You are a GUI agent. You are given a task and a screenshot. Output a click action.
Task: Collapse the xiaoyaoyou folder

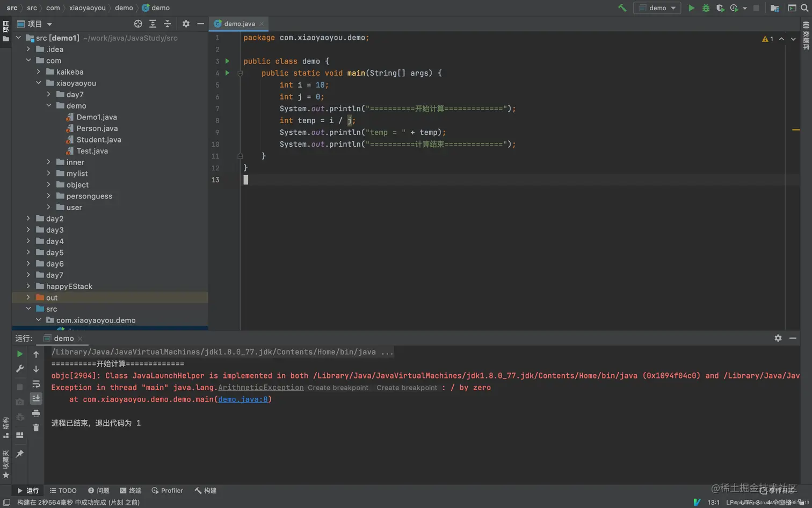point(39,83)
